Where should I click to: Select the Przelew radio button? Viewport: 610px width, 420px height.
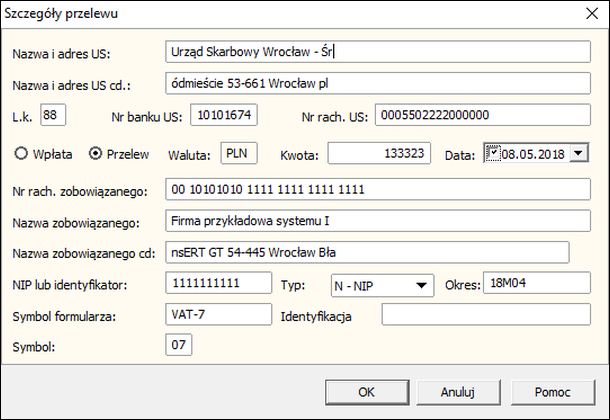click(96, 154)
